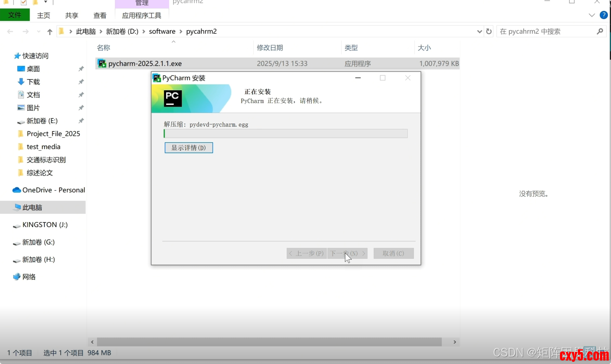Click the search magnifier icon
611x364 pixels.
(x=600, y=32)
